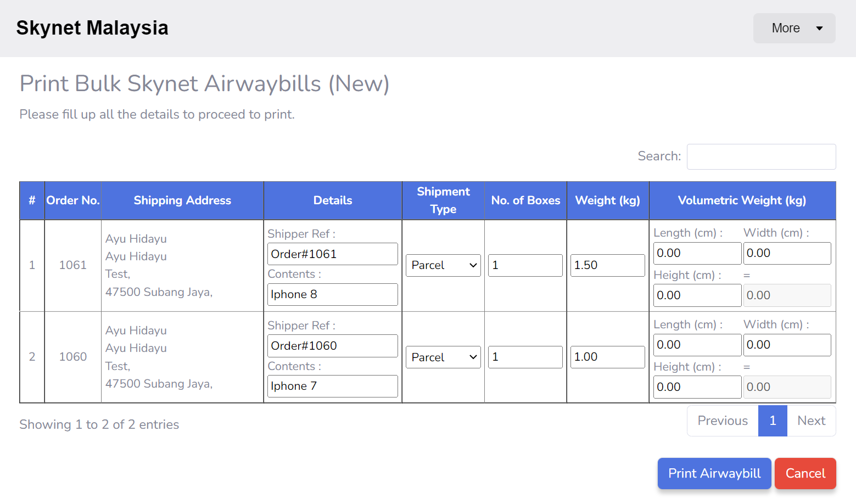
Task: Go to the Previous page
Action: click(x=722, y=421)
